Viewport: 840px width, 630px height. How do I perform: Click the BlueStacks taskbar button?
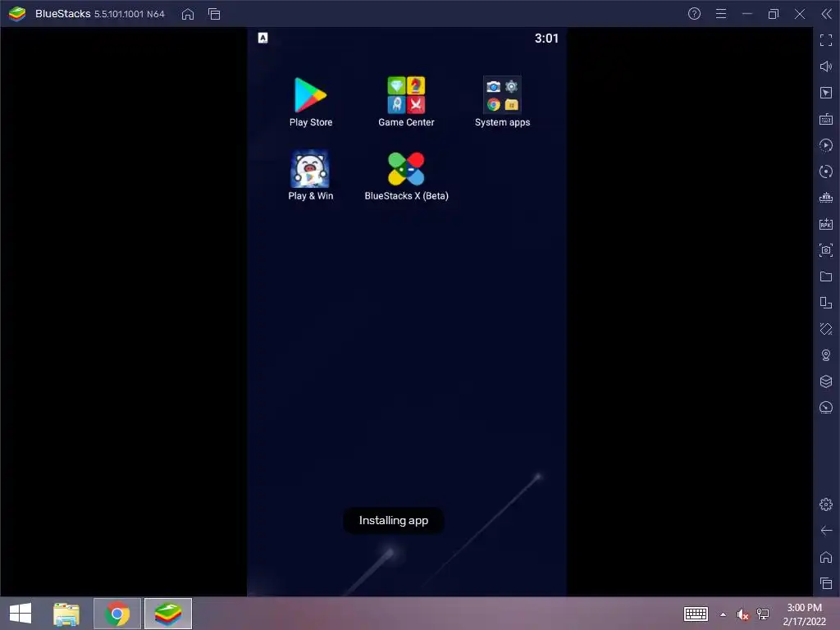click(168, 614)
